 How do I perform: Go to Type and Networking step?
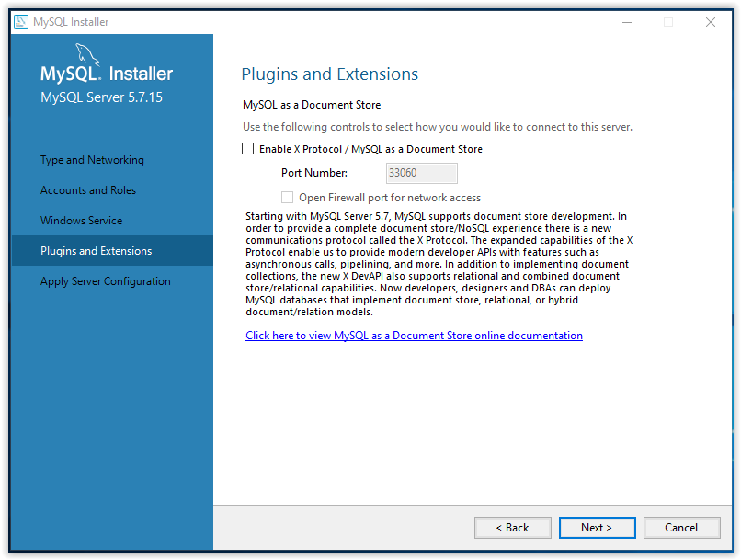click(92, 160)
